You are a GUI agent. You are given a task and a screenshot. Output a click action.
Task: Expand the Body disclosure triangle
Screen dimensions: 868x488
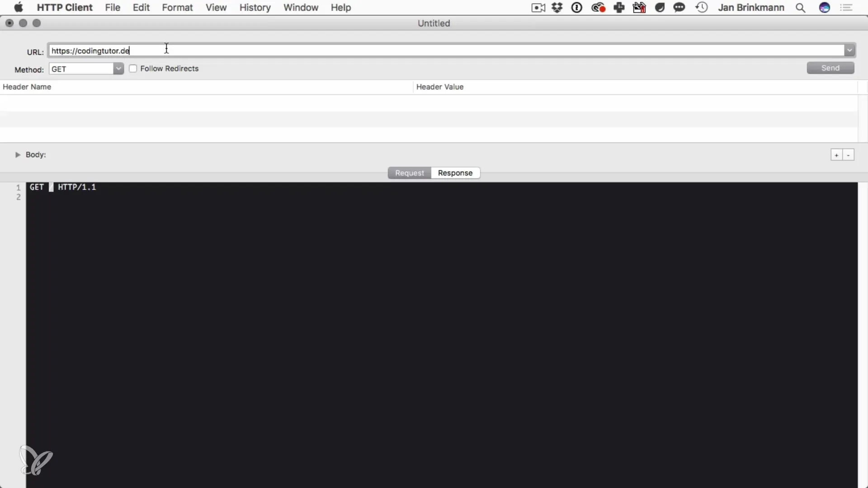[18, 155]
